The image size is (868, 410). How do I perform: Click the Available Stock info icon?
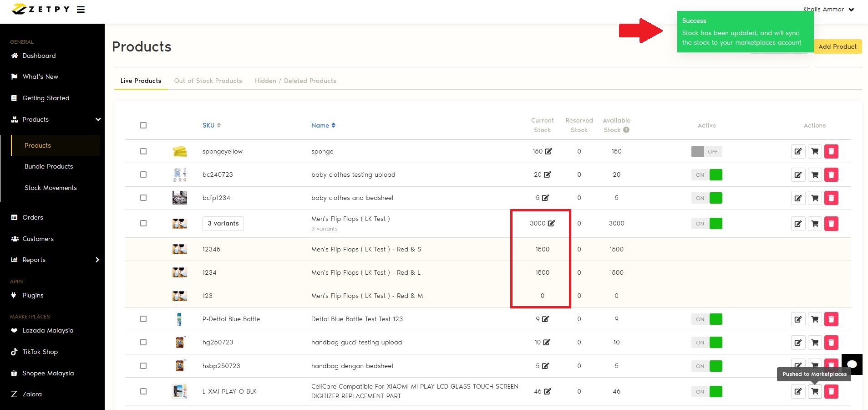(626, 130)
